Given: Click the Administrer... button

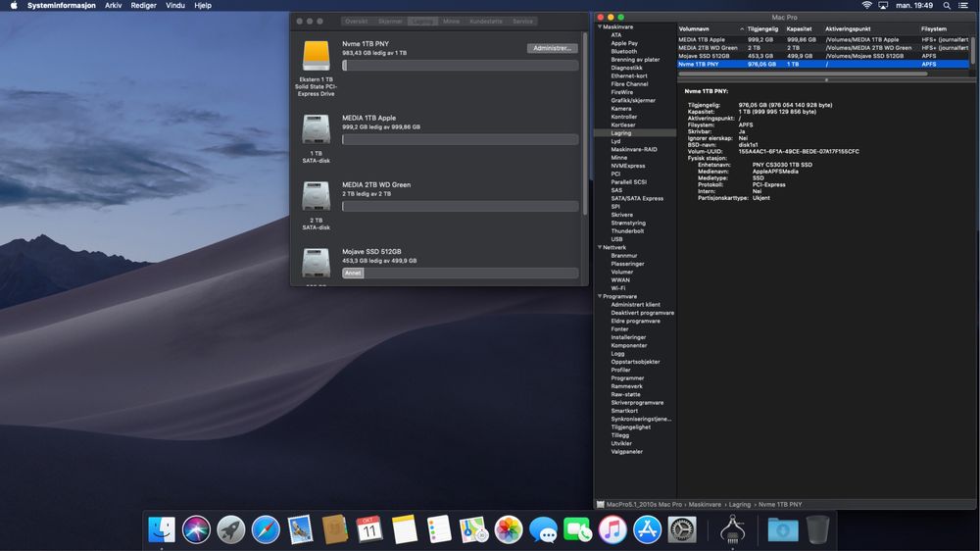Looking at the screenshot, I should [552, 48].
